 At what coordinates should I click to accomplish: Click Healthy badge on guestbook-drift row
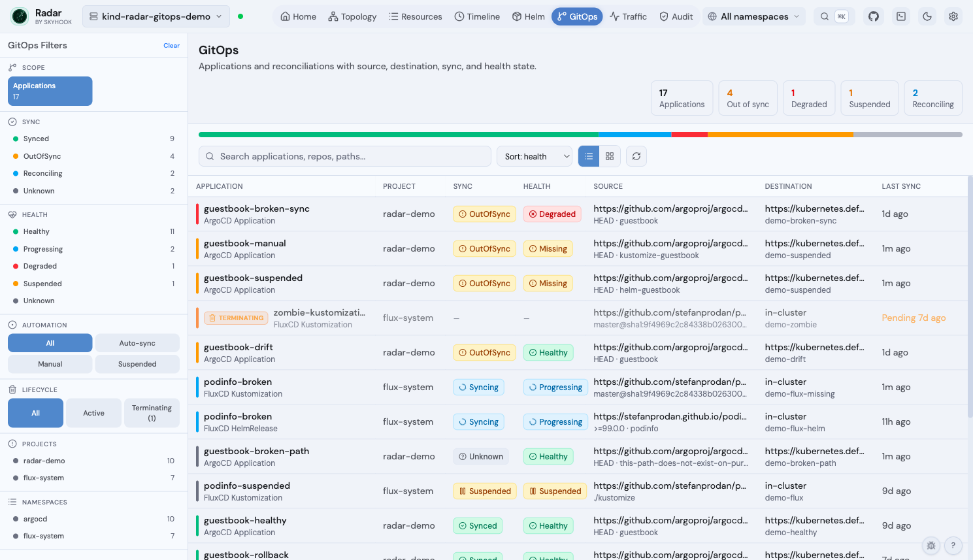tap(548, 353)
